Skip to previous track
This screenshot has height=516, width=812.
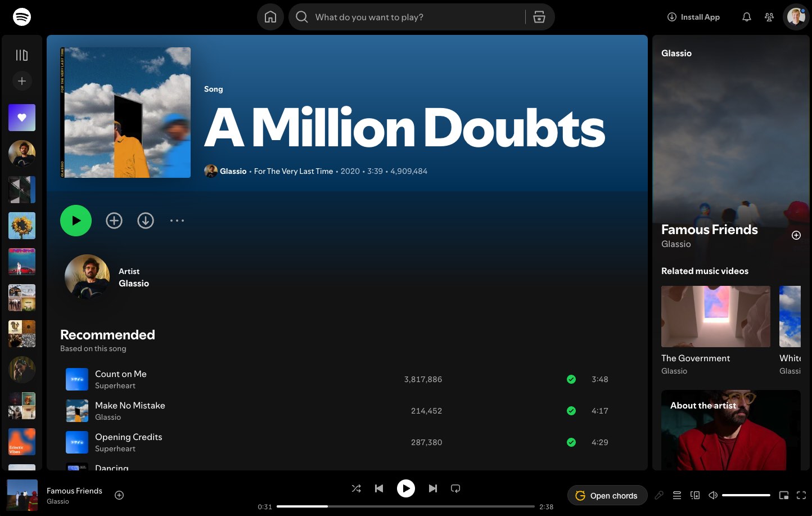379,488
